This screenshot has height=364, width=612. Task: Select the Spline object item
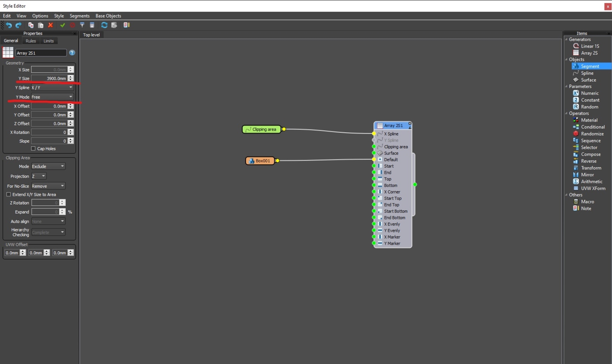point(587,73)
